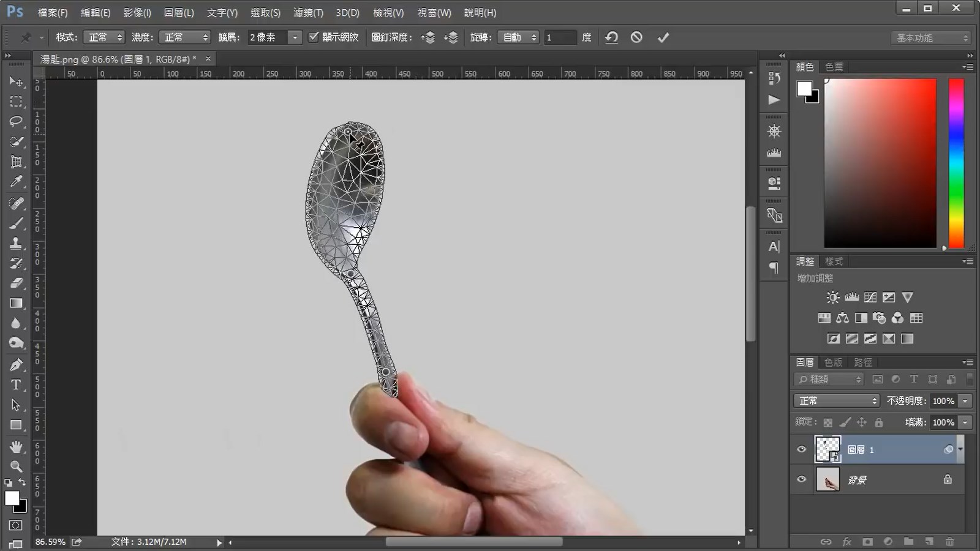Select the Crop tool

tap(16, 162)
